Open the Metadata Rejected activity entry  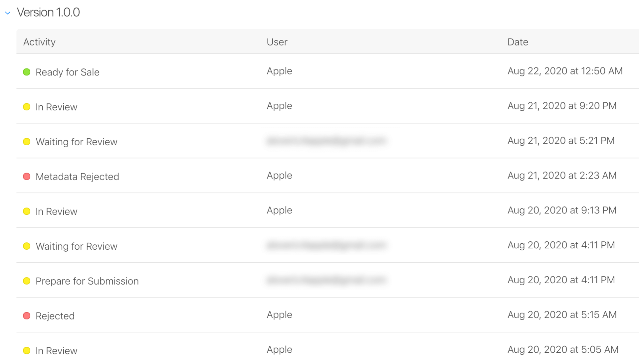coord(77,177)
